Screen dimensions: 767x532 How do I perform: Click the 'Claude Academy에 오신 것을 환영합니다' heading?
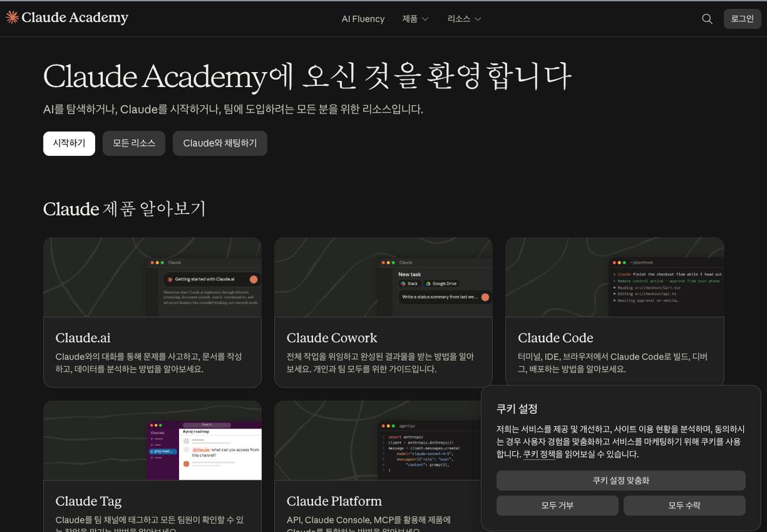(x=307, y=77)
